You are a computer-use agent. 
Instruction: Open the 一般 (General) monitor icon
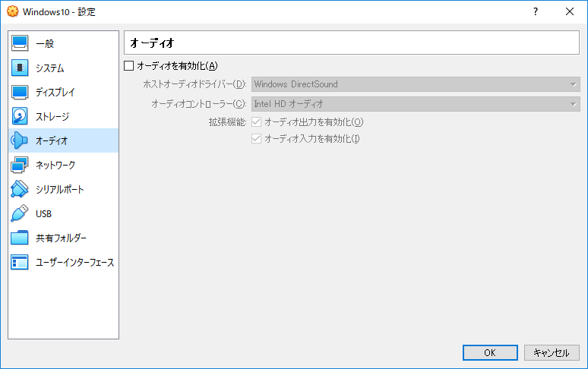click(x=20, y=43)
